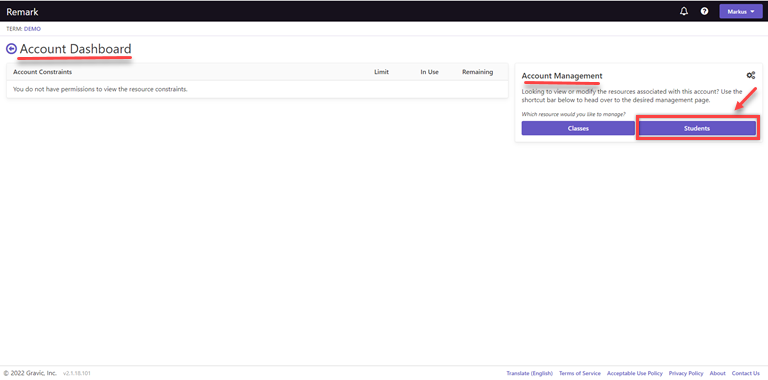This screenshot has width=768, height=380.
Task: Click the 2022 Gravic, Inc. copyright text
Action: [30, 373]
